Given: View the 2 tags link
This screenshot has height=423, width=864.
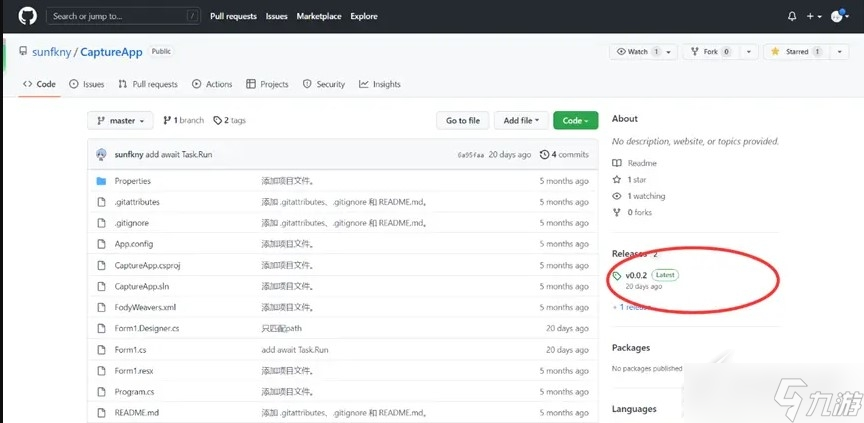Looking at the screenshot, I should pyautogui.click(x=229, y=120).
